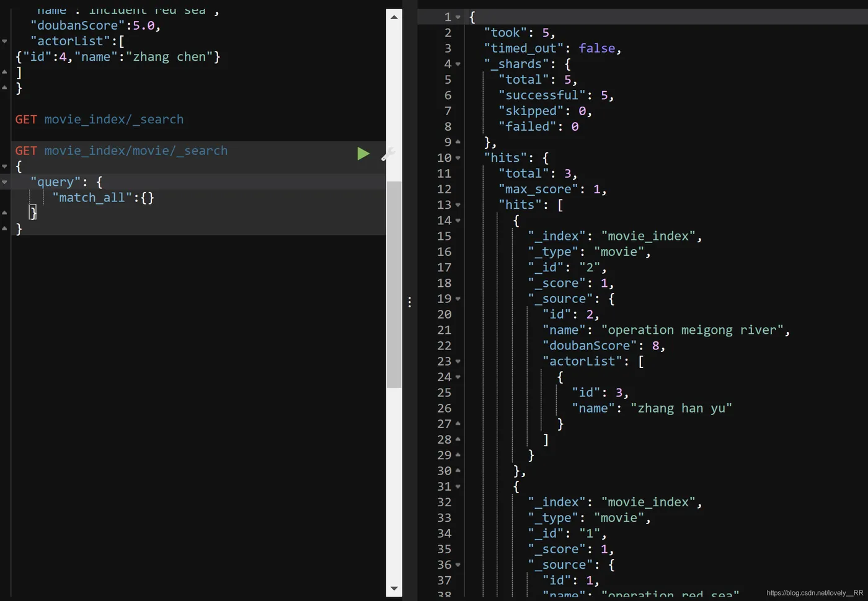Click the "match_all":{} line in editor
This screenshot has width=868, height=601.
[103, 198]
